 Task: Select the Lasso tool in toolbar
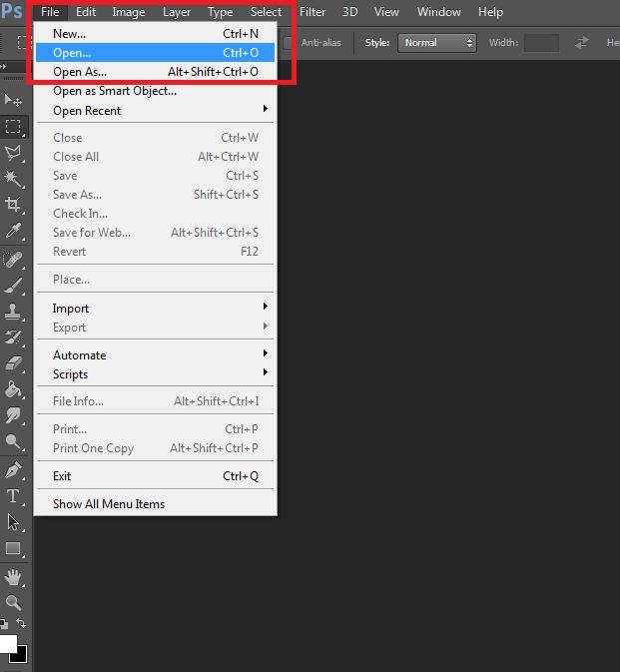click(14, 152)
